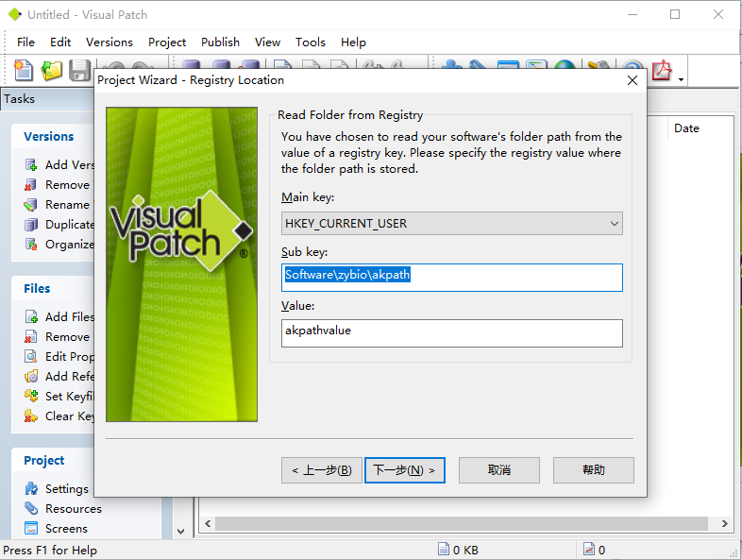Open the Publish menu
Image resolution: width=742 pixels, height=560 pixels.
pos(220,42)
